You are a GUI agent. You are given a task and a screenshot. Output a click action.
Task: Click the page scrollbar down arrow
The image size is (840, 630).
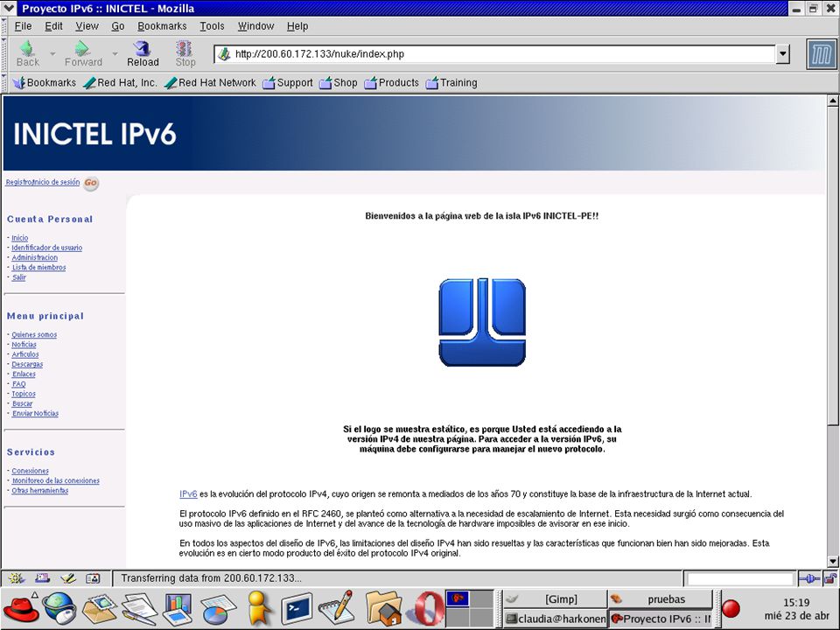tap(833, 562)
